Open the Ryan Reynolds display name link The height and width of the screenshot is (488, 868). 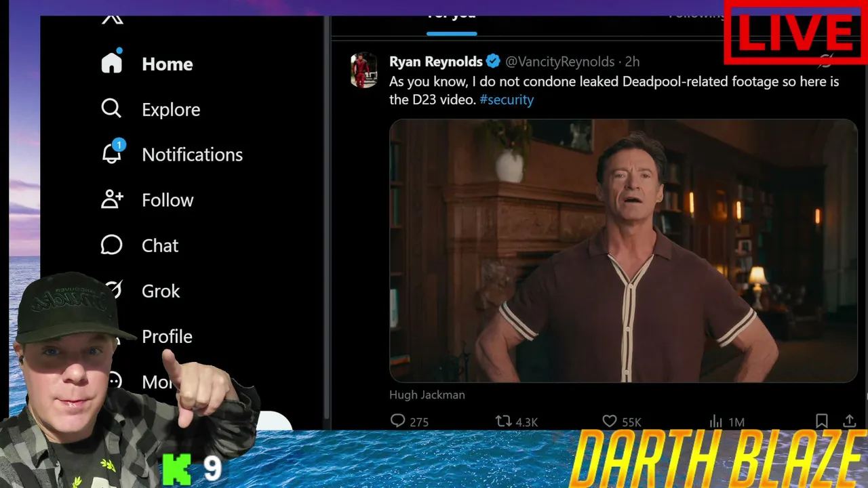436,62
